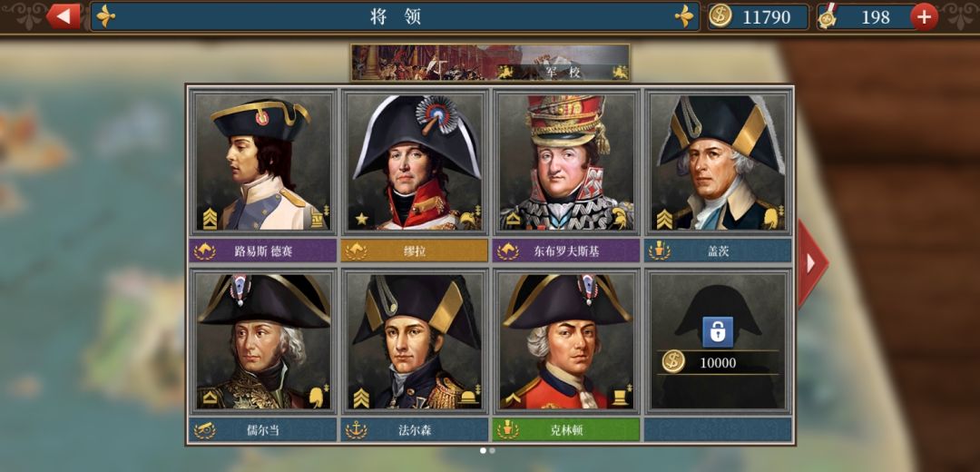Open the 军校 academy banner tab

[490, 63]
